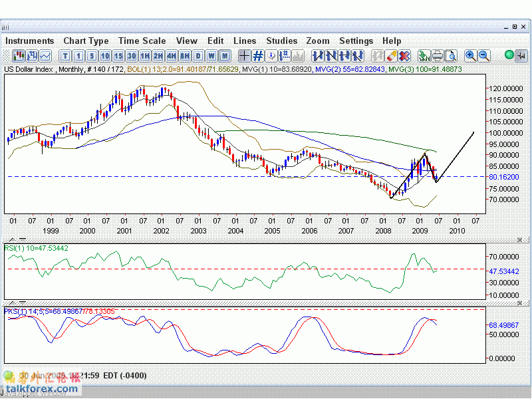Select the daily (D) time scale button
Viewport: 532px width, 399px height.
pyautogui.click(x=198, y=56)
